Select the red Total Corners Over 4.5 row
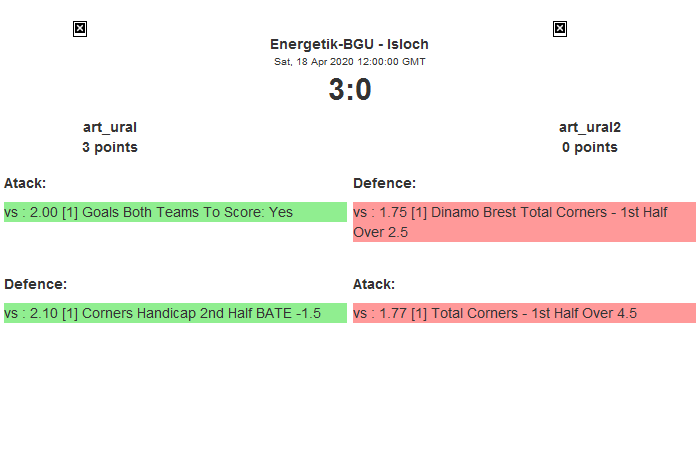700x460 pixels. pyautogui.click(x=524, y=313)
